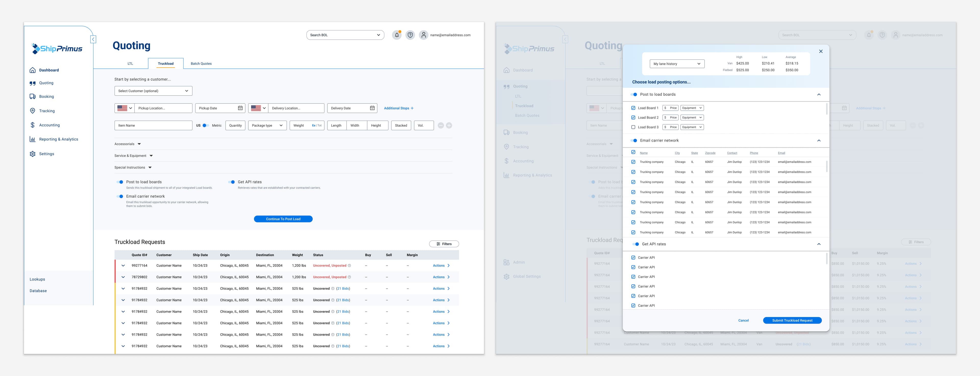The height and width of the screenshot is (376, 980).
Task: Click the Pickup Location input field
Action: tap(164, 108)
